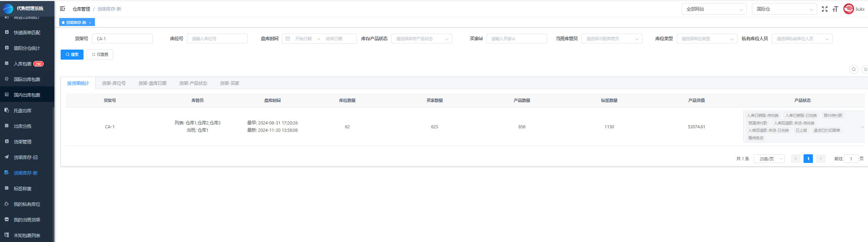
Task: Toggle fullscreen mode icon
Action: pyautogui.click(x=825, y=9)
